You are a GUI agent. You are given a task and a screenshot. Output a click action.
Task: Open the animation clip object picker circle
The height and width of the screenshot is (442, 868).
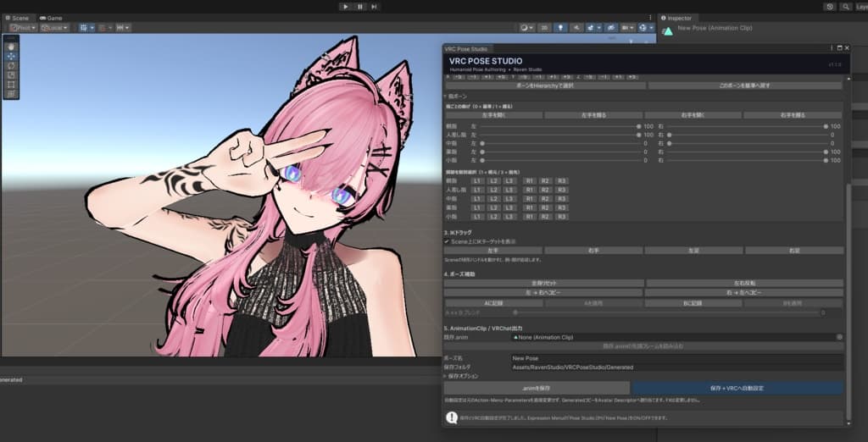[x=839, y=337]
